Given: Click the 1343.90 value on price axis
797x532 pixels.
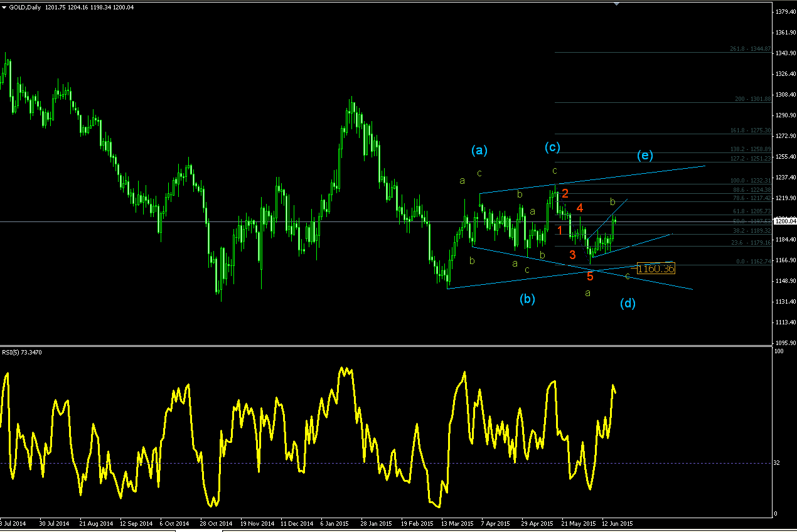Looking at the screenshot, I should click(785, 53).
